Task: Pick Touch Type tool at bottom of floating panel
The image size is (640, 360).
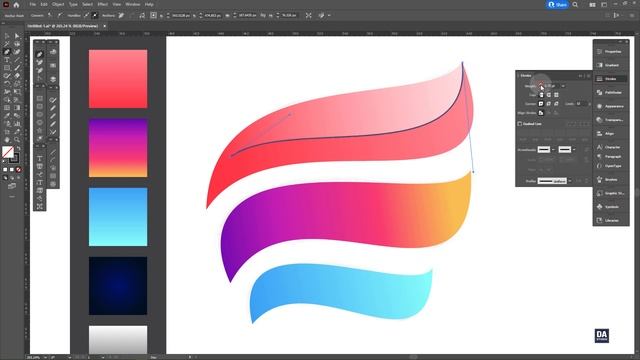Action: click(x=40, y=207)
